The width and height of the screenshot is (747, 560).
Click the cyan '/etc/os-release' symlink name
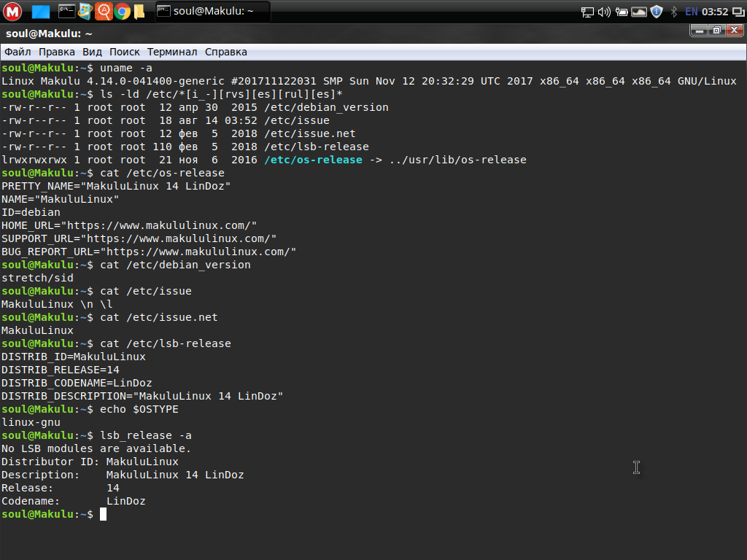(313, 160)
